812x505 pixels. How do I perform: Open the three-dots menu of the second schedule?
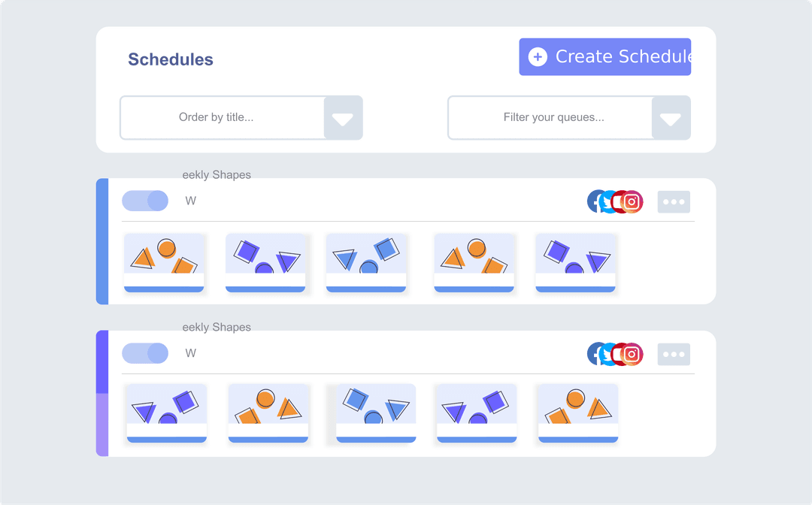point(674,354)
